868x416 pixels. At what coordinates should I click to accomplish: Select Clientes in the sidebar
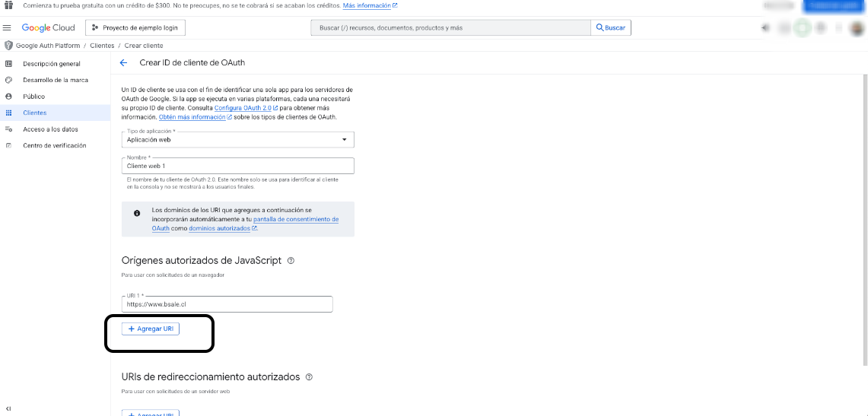[x=56, y=113]
